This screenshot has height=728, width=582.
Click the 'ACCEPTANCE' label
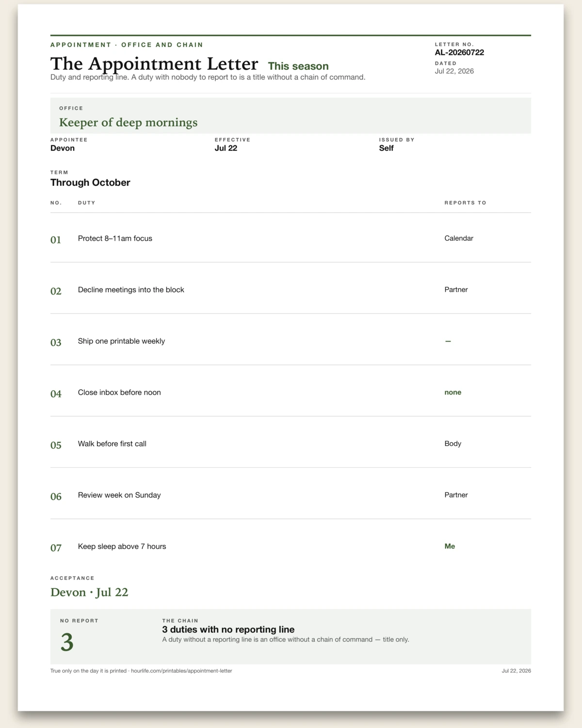tap(72, 578)
